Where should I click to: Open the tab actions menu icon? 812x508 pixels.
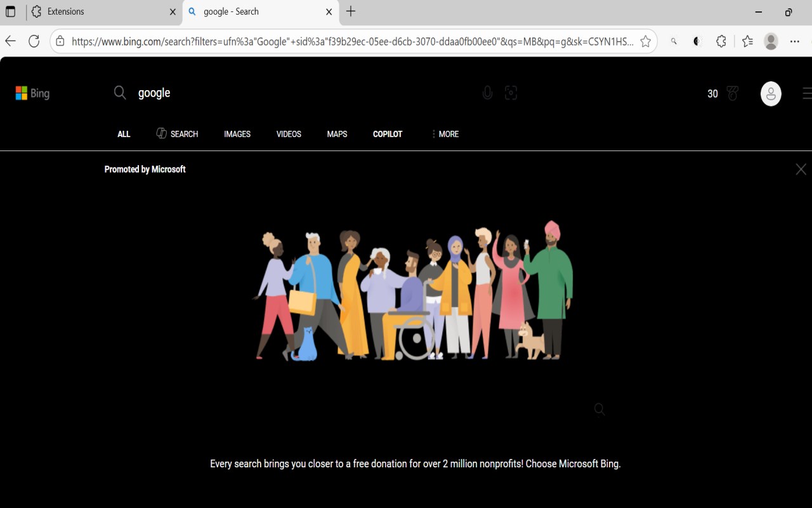(x=10, y=11)
